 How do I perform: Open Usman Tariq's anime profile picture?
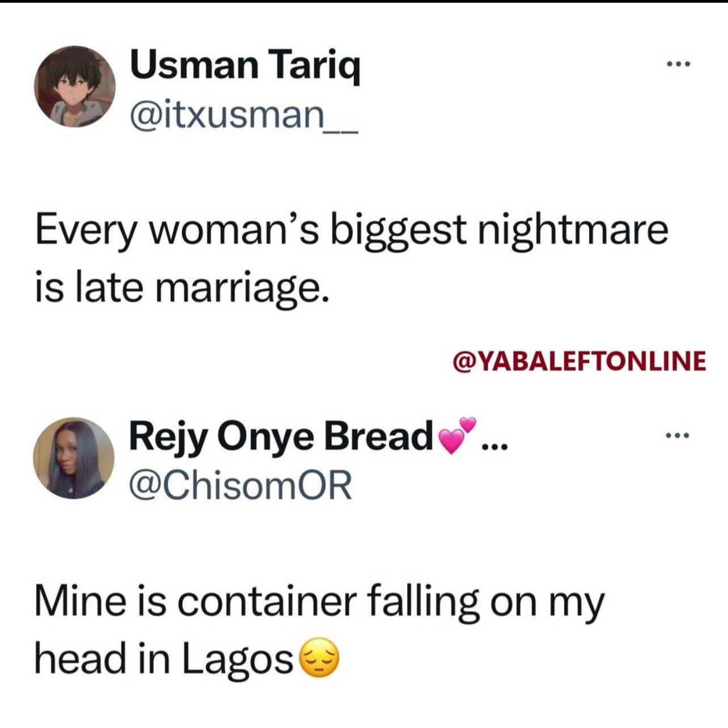[x=75, y=86]
